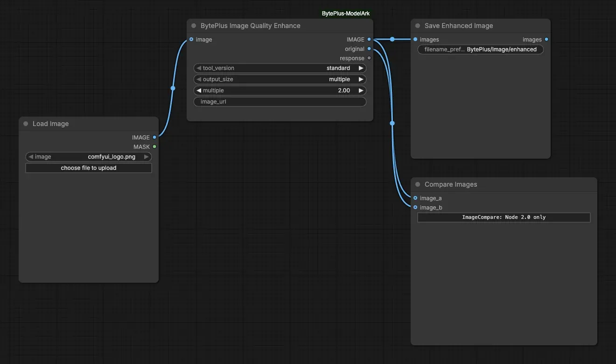616x364 pixels.
Task: Select next image file with right arrow
Action: pyautogui.click(x=146, y=157)
